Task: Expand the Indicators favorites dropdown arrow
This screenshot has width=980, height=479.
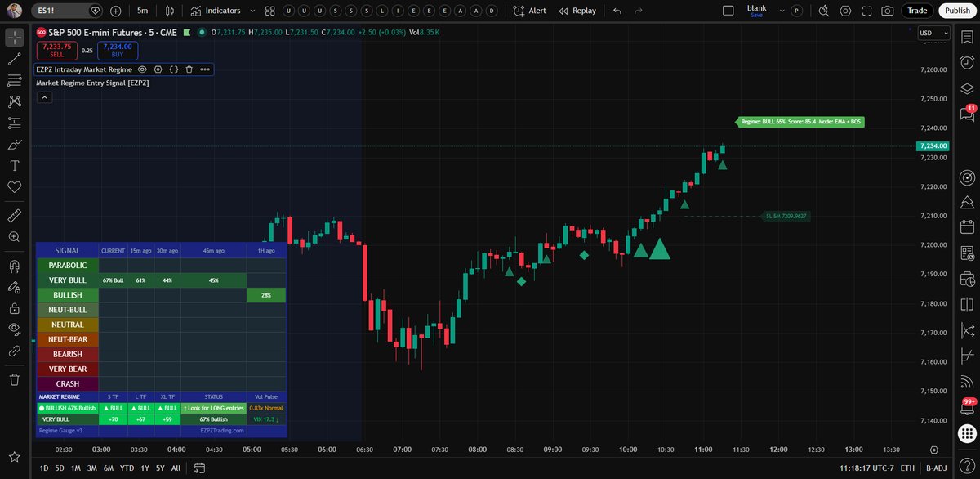Action: pos(253,11)
